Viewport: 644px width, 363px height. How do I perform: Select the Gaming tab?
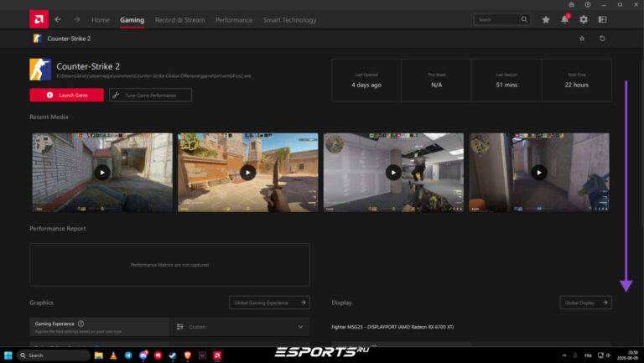point(132,20)
